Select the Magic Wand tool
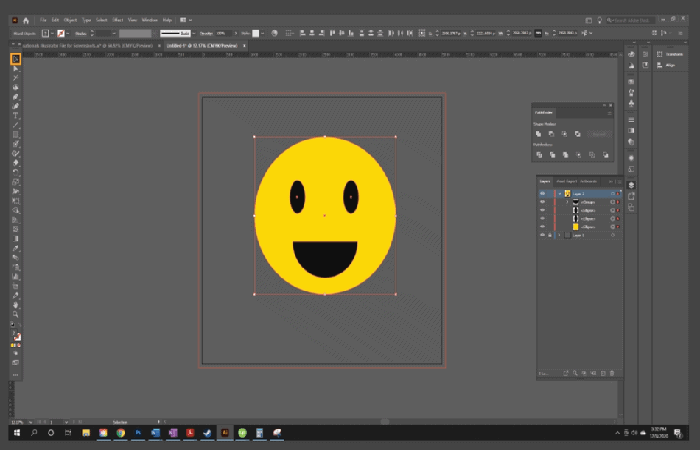 [x=16, y=78]
